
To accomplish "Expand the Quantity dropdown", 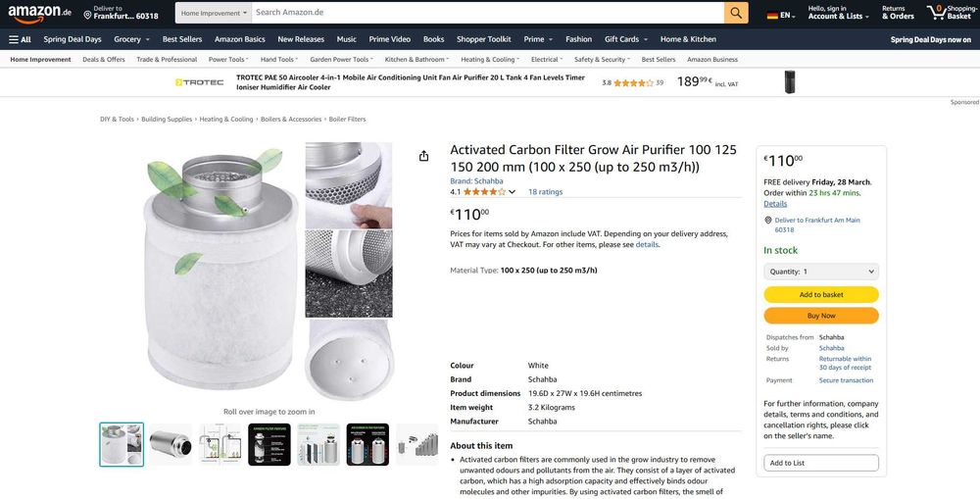I will tap(821, 272).
